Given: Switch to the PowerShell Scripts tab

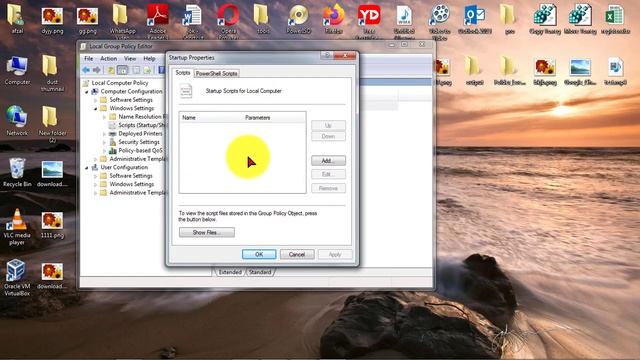Looking at the screenshot, I should 216,73.
